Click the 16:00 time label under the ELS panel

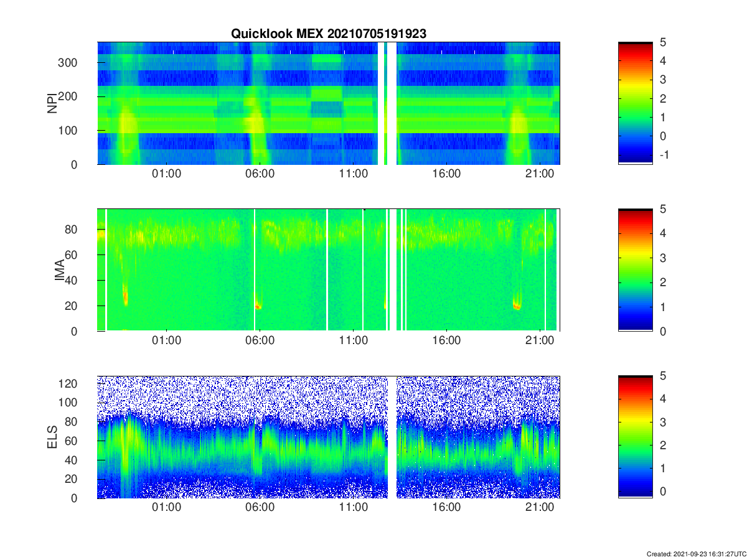446,508
